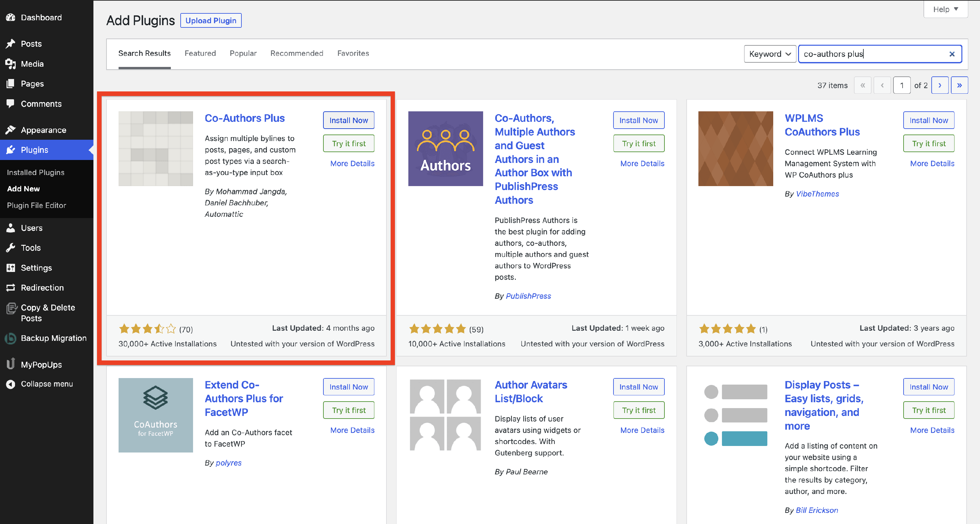Install the Co-Authors Plus plugin

click(x=348, y=120)
